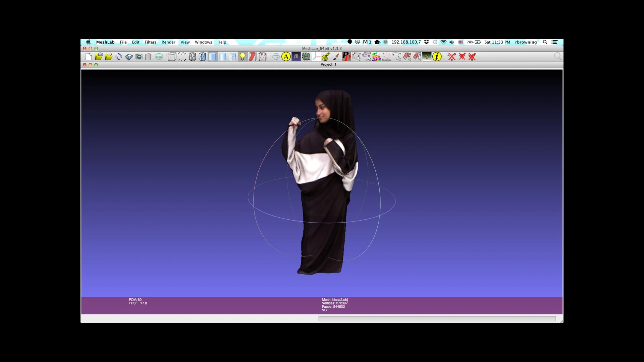Switch to points render mode
Image resolution: width=644 pixels, height=362 pixels.
click(182, 57)
